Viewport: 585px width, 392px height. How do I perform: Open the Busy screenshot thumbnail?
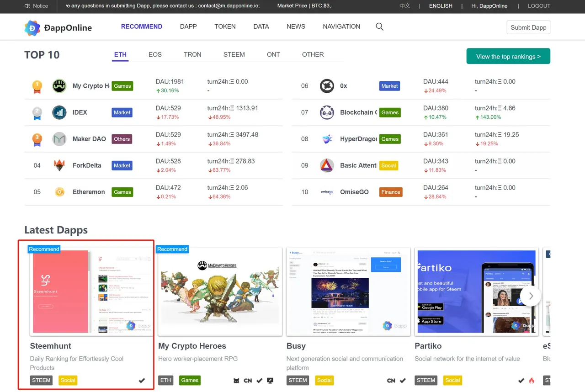tap(348, 291)
